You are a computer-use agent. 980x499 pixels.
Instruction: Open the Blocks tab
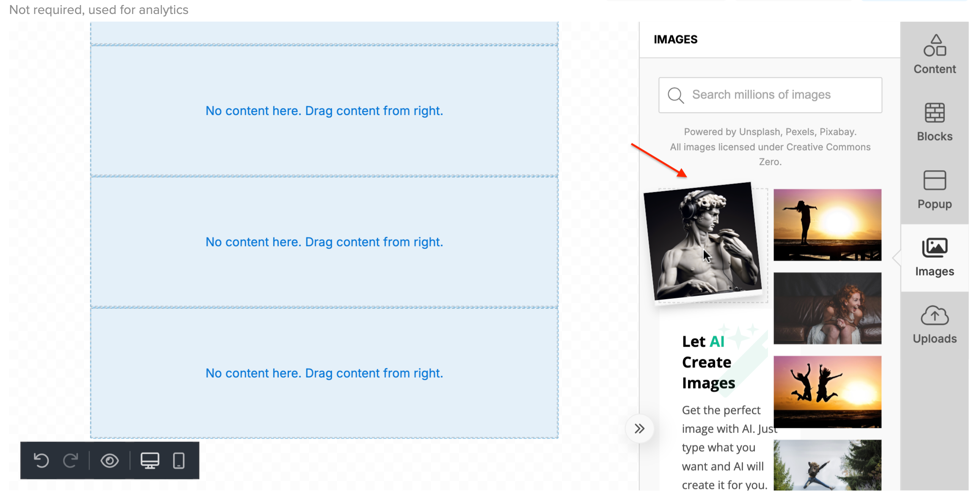[x=934, y=122]
